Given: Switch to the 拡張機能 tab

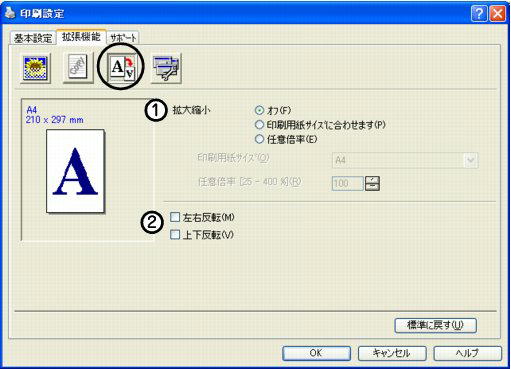Looking at the screenshot, I should [x=81, y=37].
